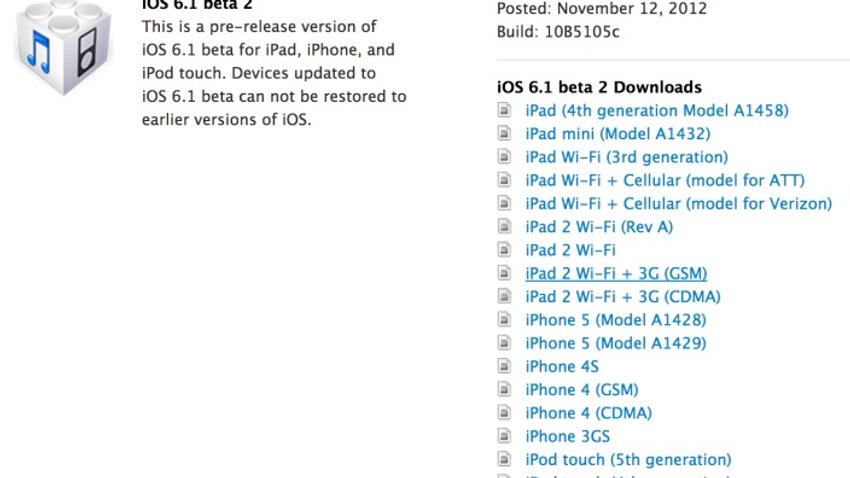850x478 pixels.
Task: Click document icon next to iPad 2 Wi-Fi Rev A
Action: pyautogui.click(x=504, y=227)
